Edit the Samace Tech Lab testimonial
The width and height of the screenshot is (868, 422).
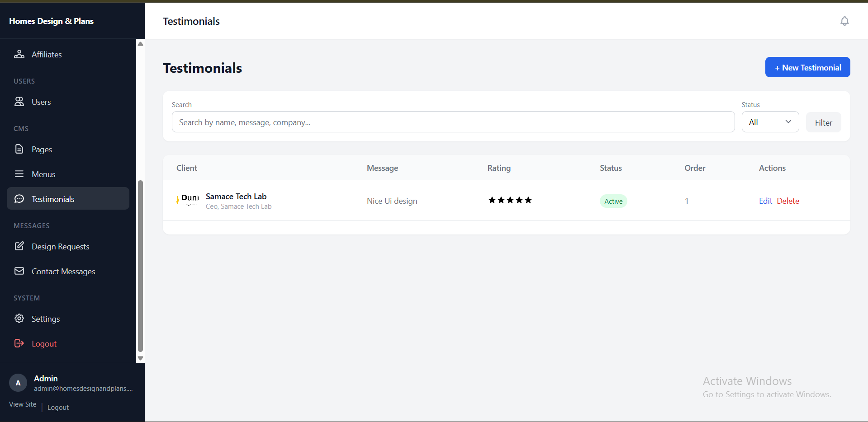[765, 201]
